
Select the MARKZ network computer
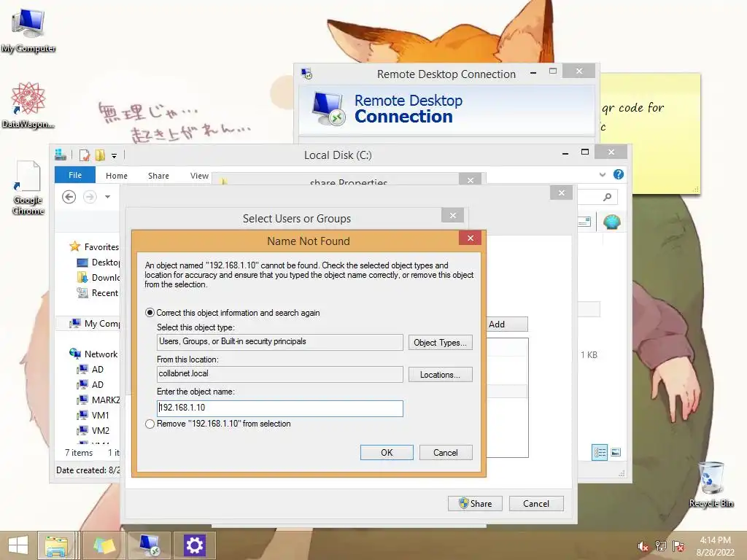point(98,400)
